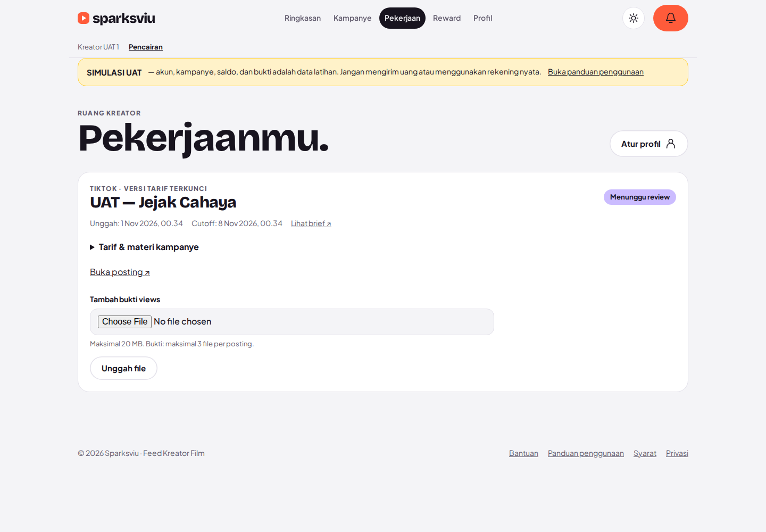Open the Lihat brief link

(311, 223)
